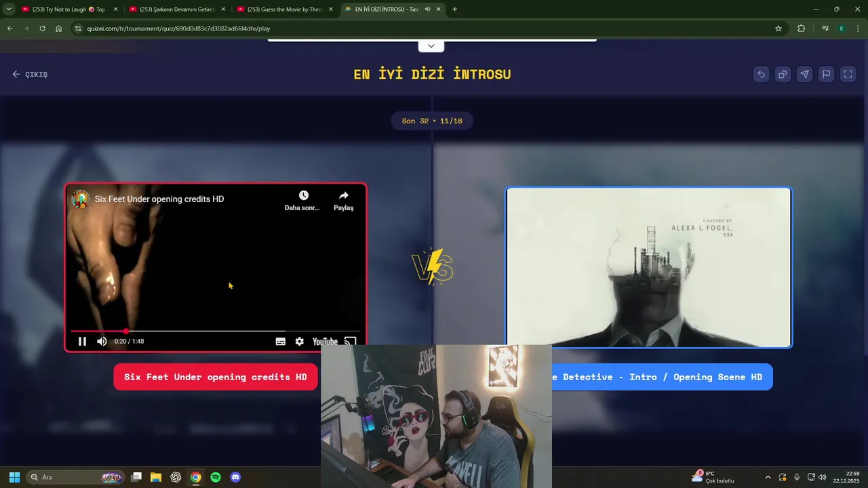Switch to Şarkının Devamını Getireb tab
This screenshot has width=868, height=488.
coord(176,9)
